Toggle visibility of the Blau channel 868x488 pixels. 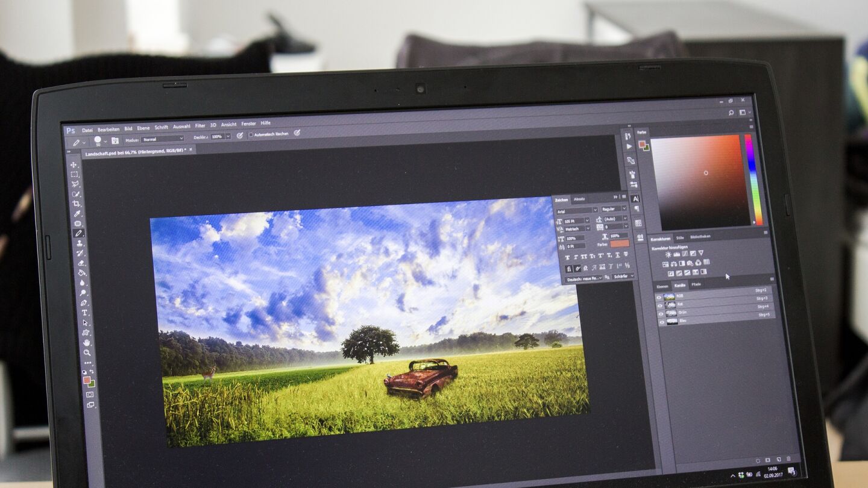(x=661, y=322)
